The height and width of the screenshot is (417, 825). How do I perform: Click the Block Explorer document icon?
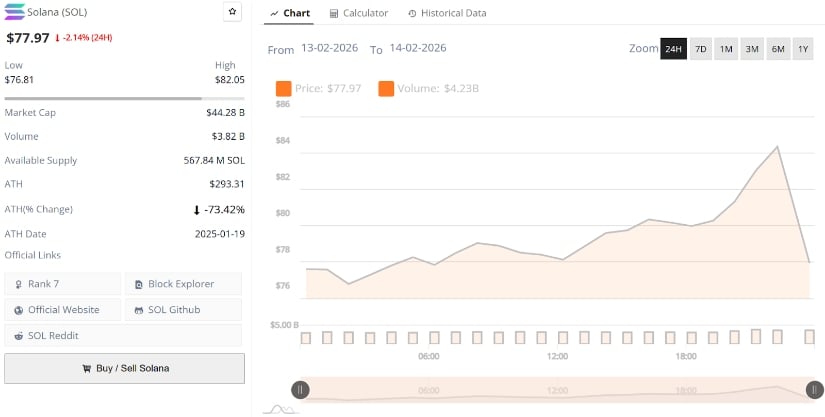click(x=139, y=284)
